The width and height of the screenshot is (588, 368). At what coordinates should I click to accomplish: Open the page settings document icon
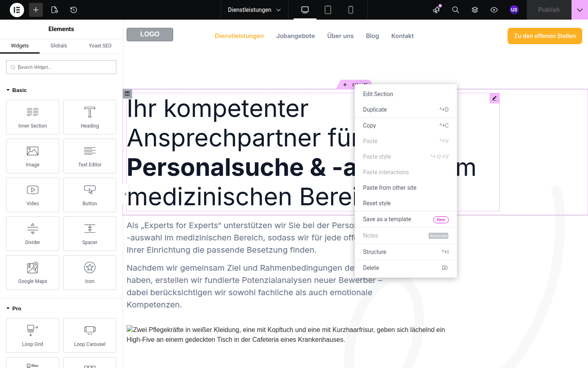click(x=55, y=10)
